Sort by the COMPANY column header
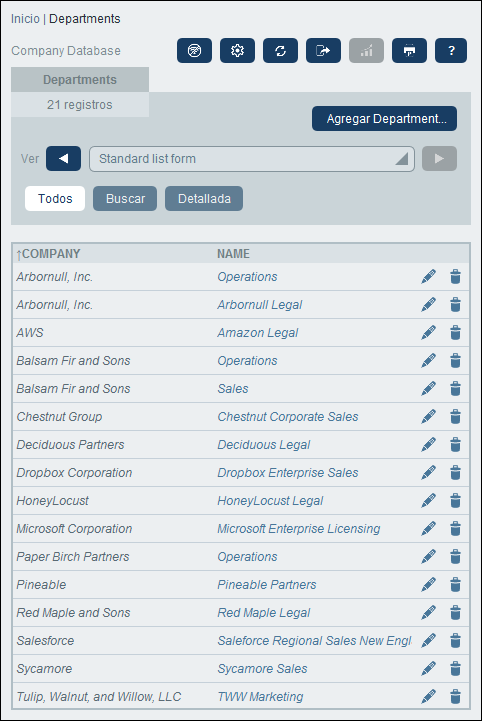The width and height of the screenshot is (482, 721). [x=48, y=254]
